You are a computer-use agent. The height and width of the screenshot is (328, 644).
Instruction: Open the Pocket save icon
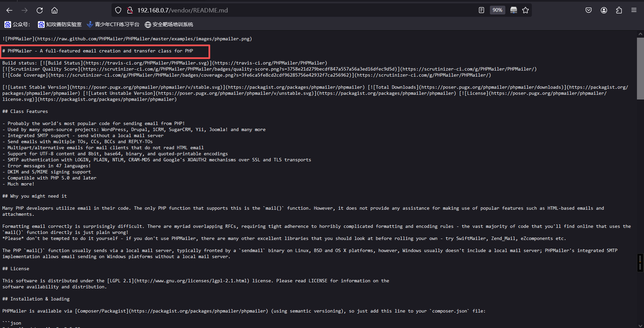pos(589,10)
